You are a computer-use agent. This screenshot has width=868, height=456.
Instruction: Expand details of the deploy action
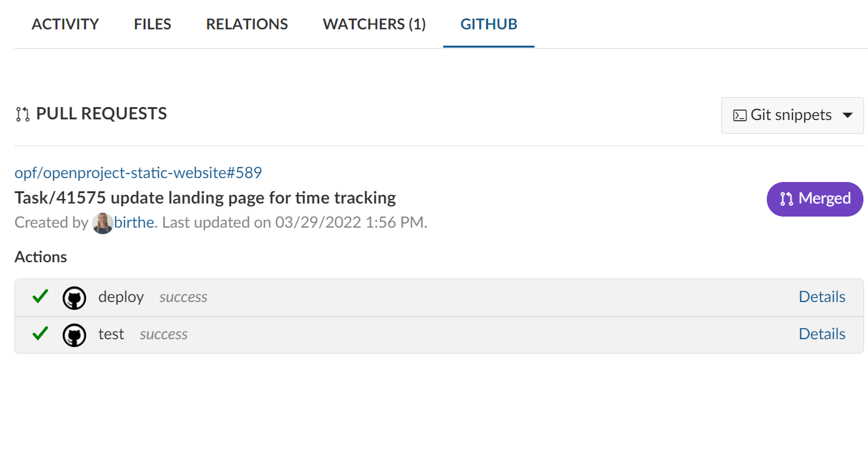click(x=822, y=297)
